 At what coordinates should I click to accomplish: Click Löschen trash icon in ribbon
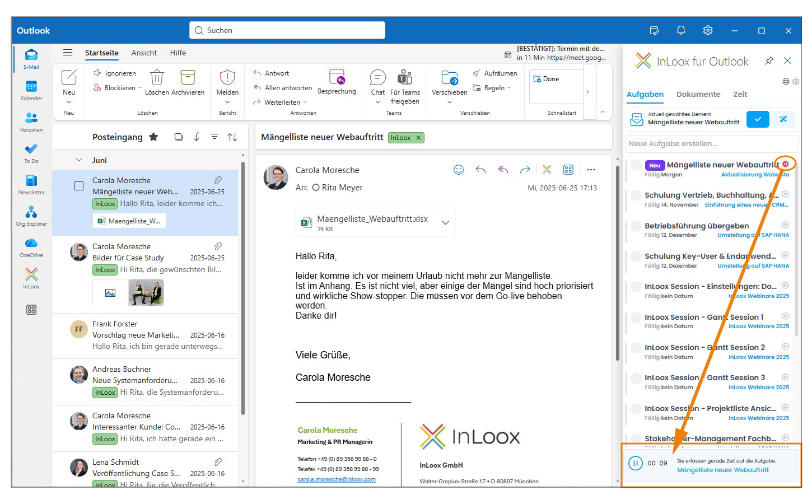[x=157, y=82]
